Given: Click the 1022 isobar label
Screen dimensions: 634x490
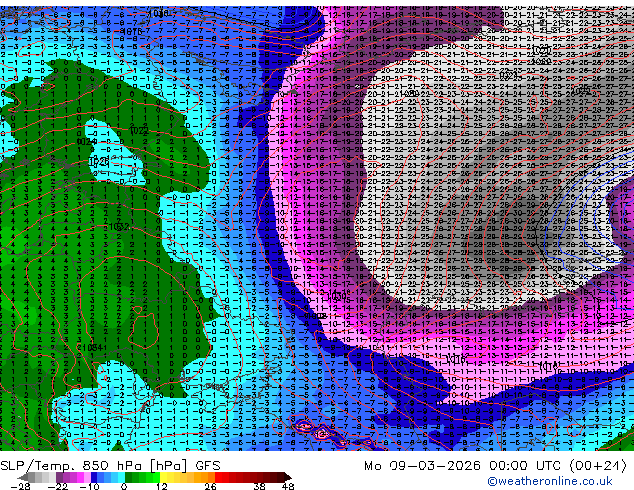Looking at the screenshot, I should (139, 131).
